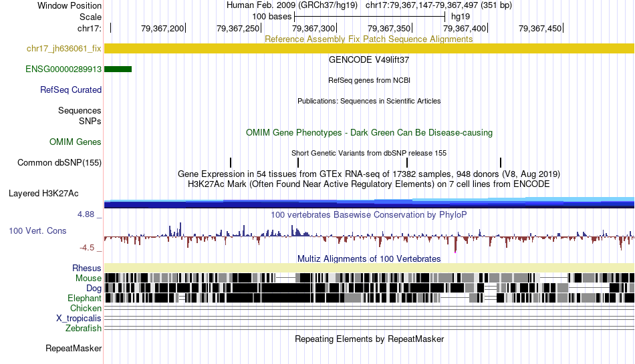Viewport: 635px width, 364px height.
Task: Click the Common dbSNP(155) track label
Action: (59, 162)
